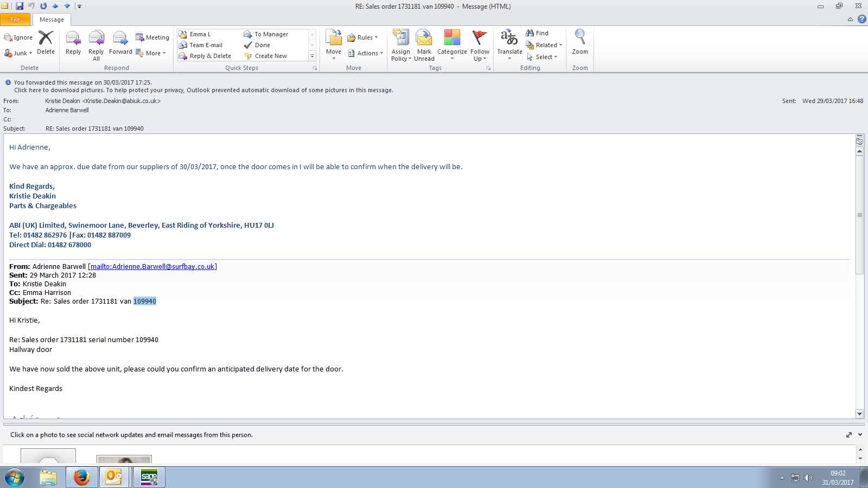This screenshot has height=488, width=868.
Task: Forward this sales order message
Action: [120, 43]
